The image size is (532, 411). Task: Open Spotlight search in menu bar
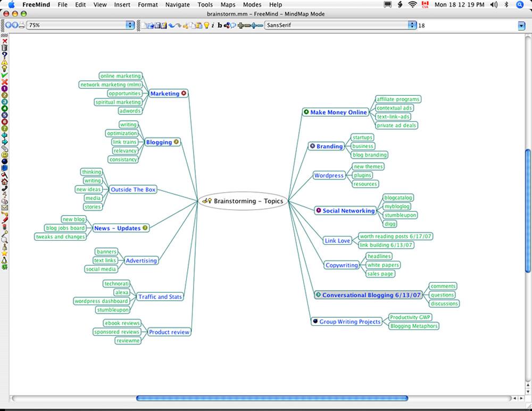[520, 5]
